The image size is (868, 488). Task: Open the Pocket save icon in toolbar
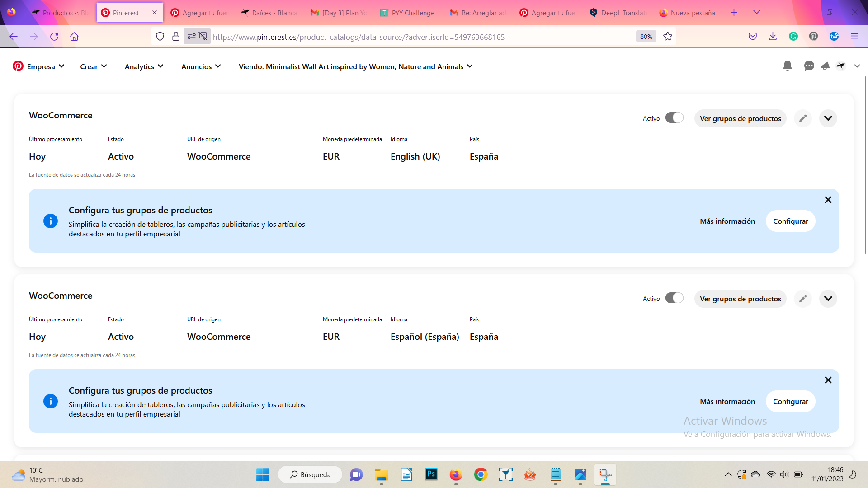(x=753, y=36)
